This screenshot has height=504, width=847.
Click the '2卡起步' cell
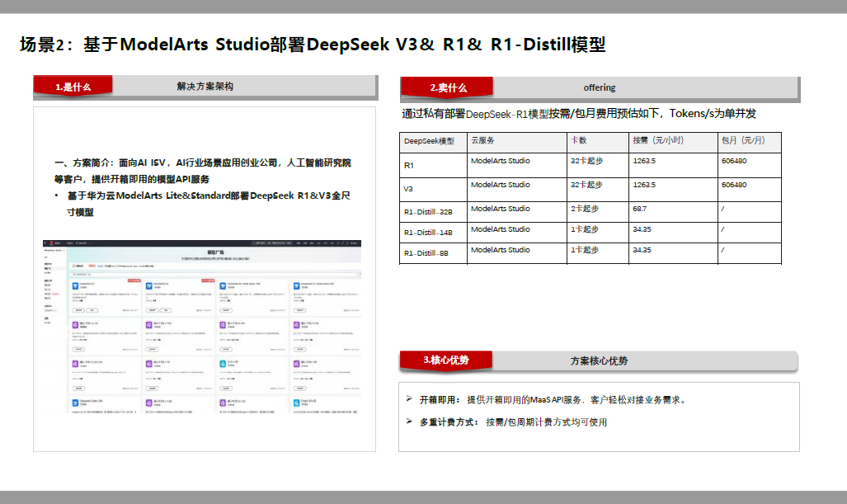pos(585,209)
